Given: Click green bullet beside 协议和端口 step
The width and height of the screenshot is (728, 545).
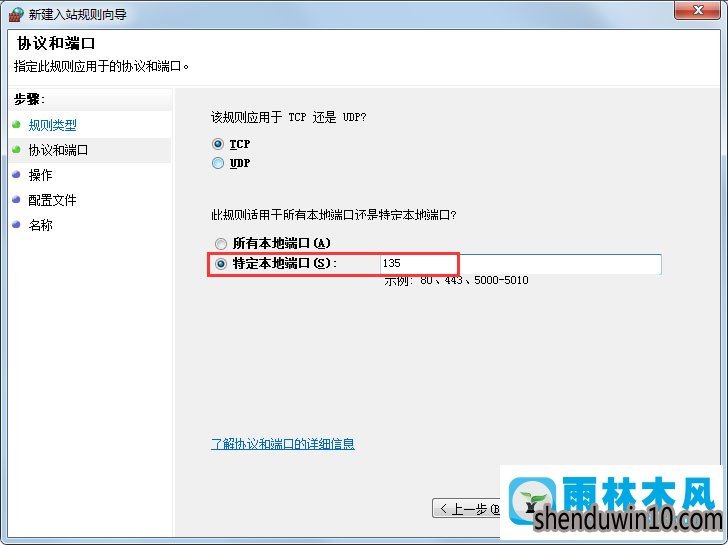Looking at the screenshot, I should point(16,149).
